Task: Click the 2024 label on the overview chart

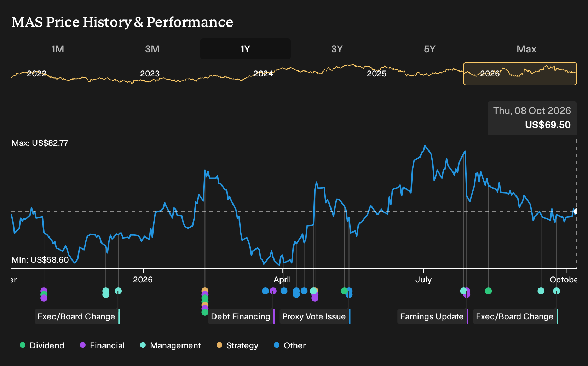Action: pos(263,74)
